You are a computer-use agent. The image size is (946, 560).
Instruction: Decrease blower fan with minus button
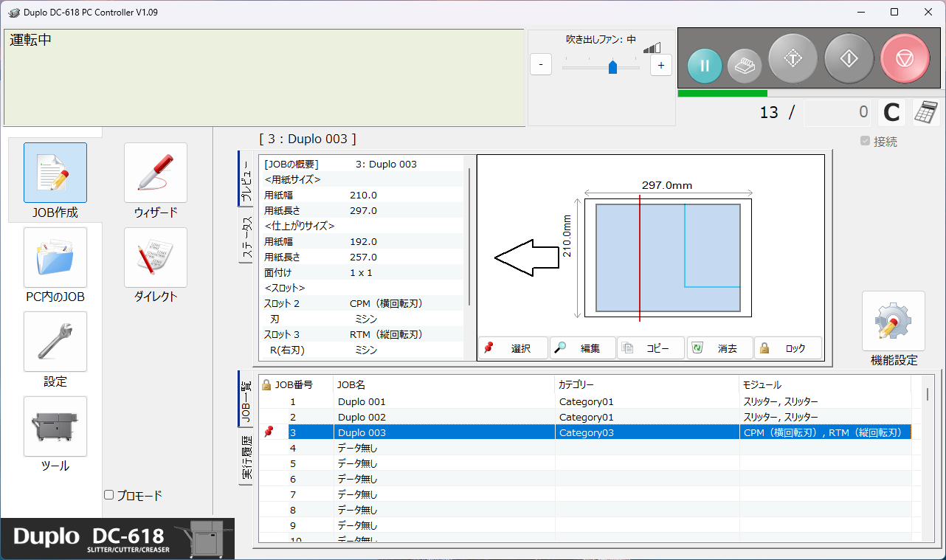[541, 65]
